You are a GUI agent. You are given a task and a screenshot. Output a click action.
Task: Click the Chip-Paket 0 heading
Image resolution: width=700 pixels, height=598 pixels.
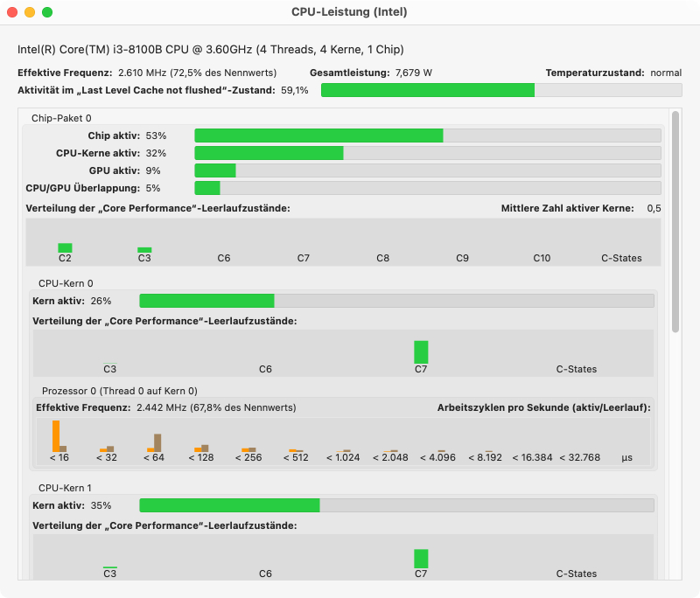pos(61,118)
